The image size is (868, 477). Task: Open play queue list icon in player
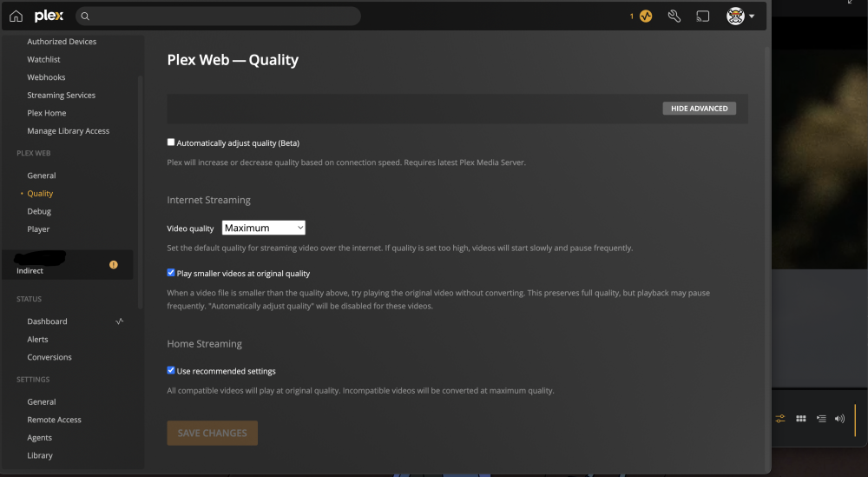821,419
